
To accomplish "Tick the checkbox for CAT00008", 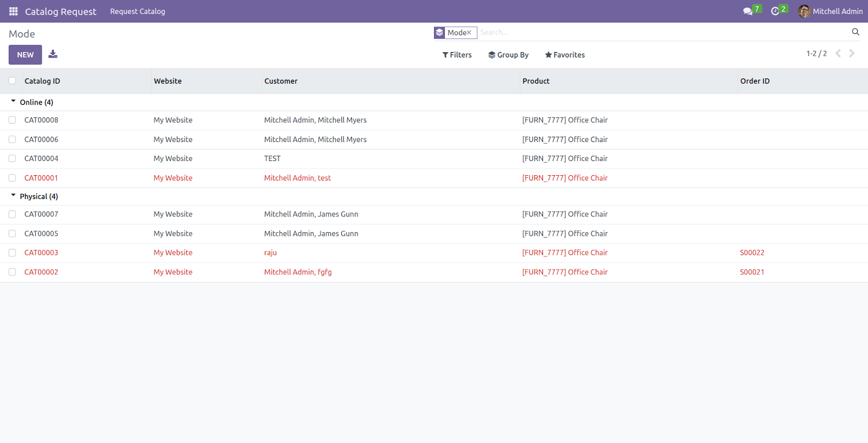I will point(12,120).
